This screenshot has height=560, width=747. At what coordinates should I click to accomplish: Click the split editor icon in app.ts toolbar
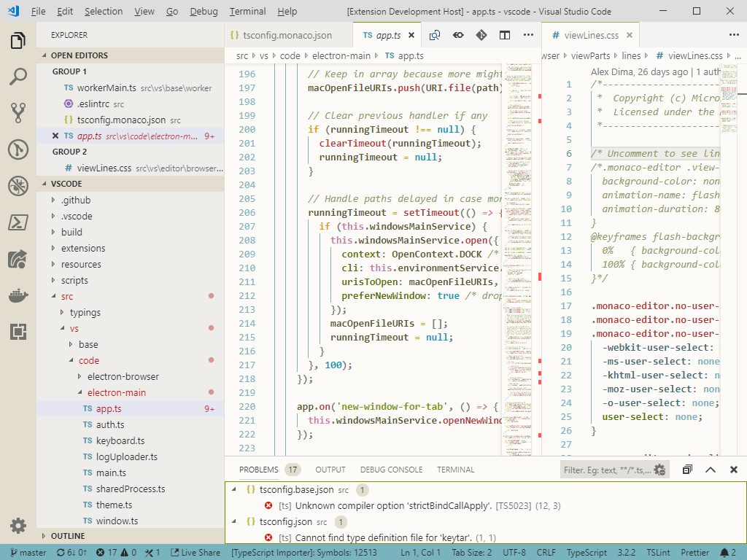pos(505,35)
